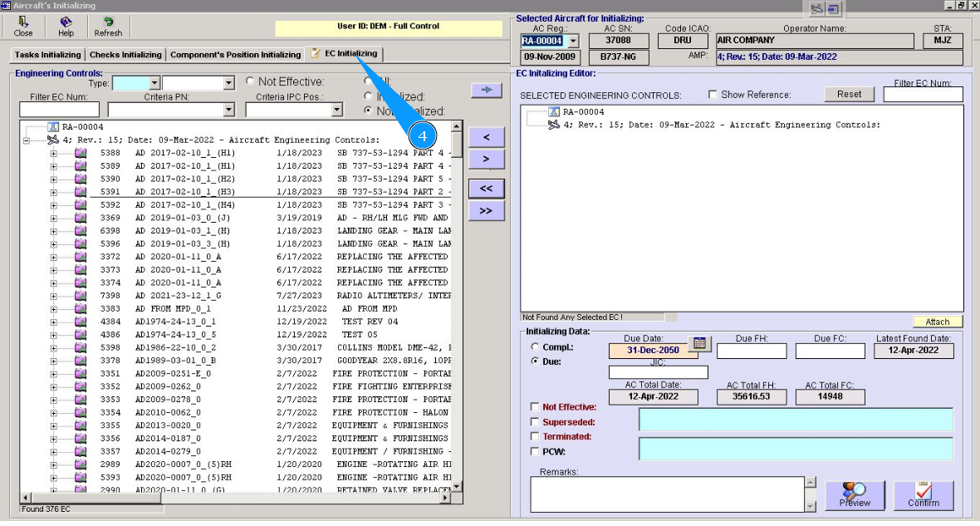Select the Compl. radio button
The width and height of the screenshot is (980, 526).
coord(534,347)
